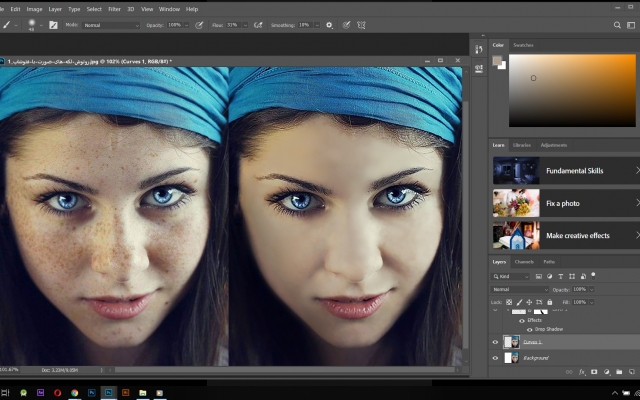Viewport: 640px width, 400px height.
Task: Open the Edit menu
Action: (15, 9)
